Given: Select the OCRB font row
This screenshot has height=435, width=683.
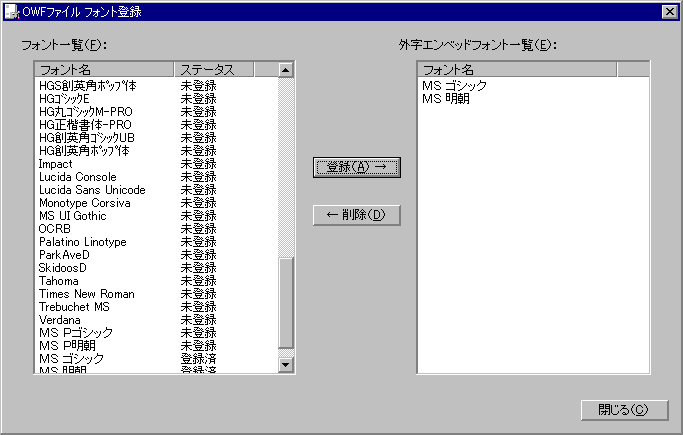Looking at the screenshot, I should point(54,229).
